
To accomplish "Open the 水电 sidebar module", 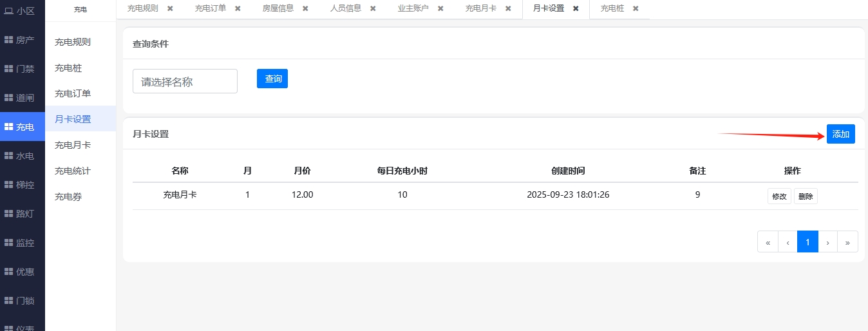I will coord(22,156).
